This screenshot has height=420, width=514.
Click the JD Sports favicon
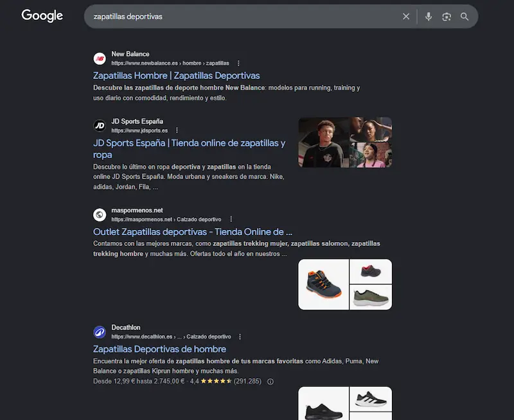click(x=100, y=126)
